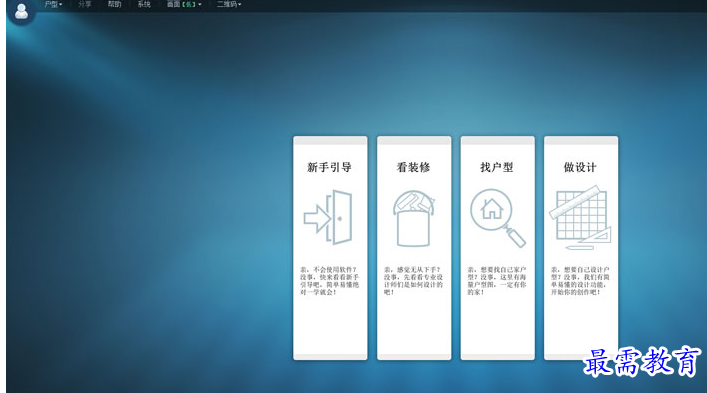Expand the 画面 quality dropdown
Screen dimensions: 707x393
pos(184,5)
